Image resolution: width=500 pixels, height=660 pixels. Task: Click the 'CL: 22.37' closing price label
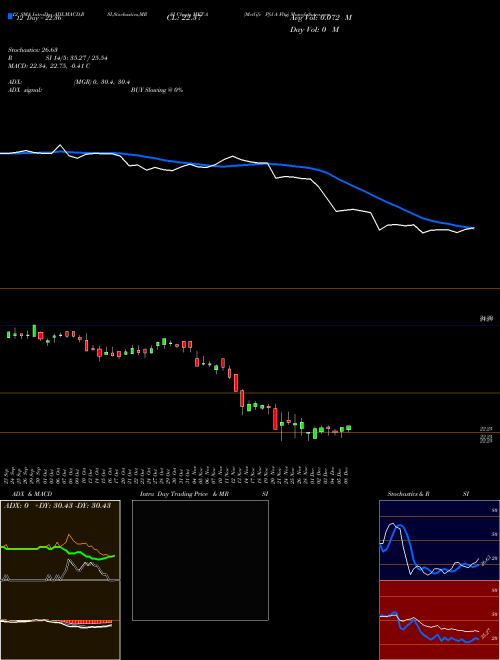(184, 18)
